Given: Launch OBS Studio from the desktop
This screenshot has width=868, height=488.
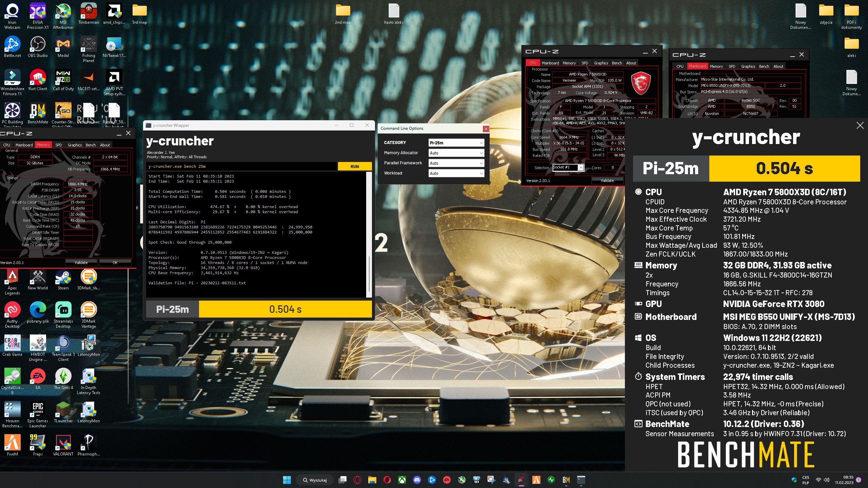Looking at the screenshot, I should click(x=38, y=47).
